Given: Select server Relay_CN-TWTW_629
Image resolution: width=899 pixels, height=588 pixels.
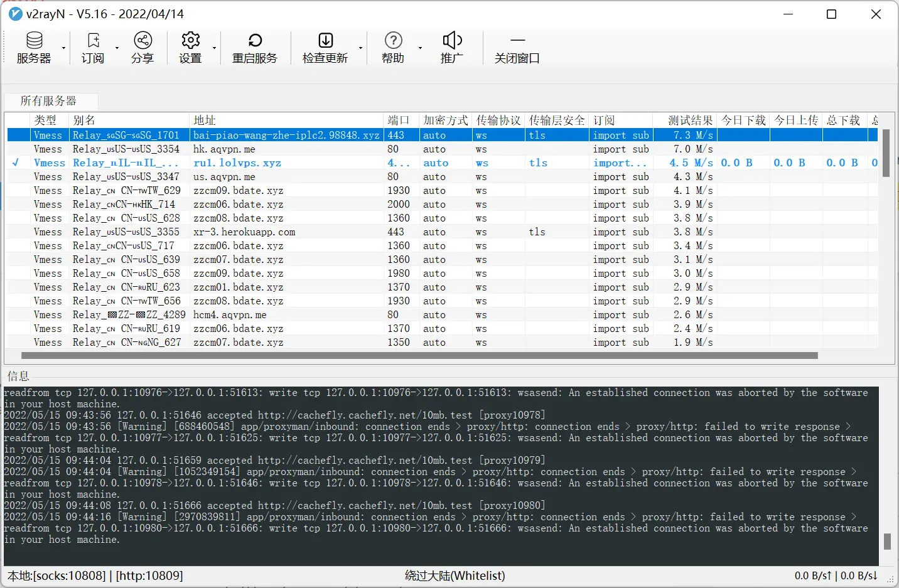Looking at the screenshot, I should [x=442, y=190].
